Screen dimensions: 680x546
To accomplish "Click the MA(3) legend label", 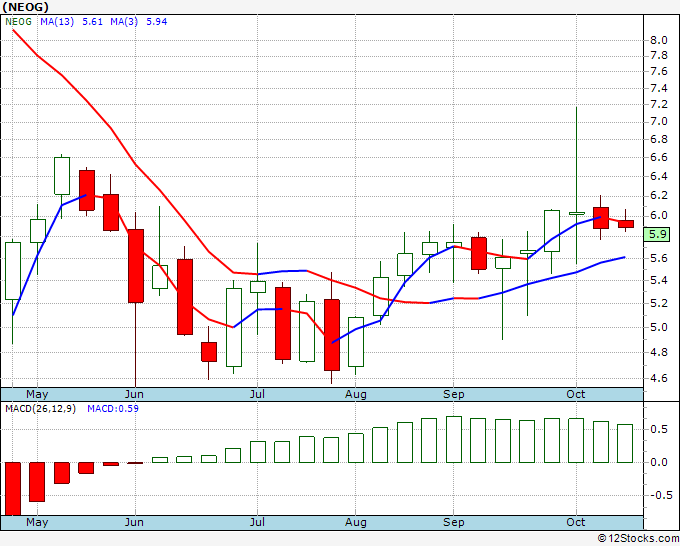I will (x=124, y=22).
